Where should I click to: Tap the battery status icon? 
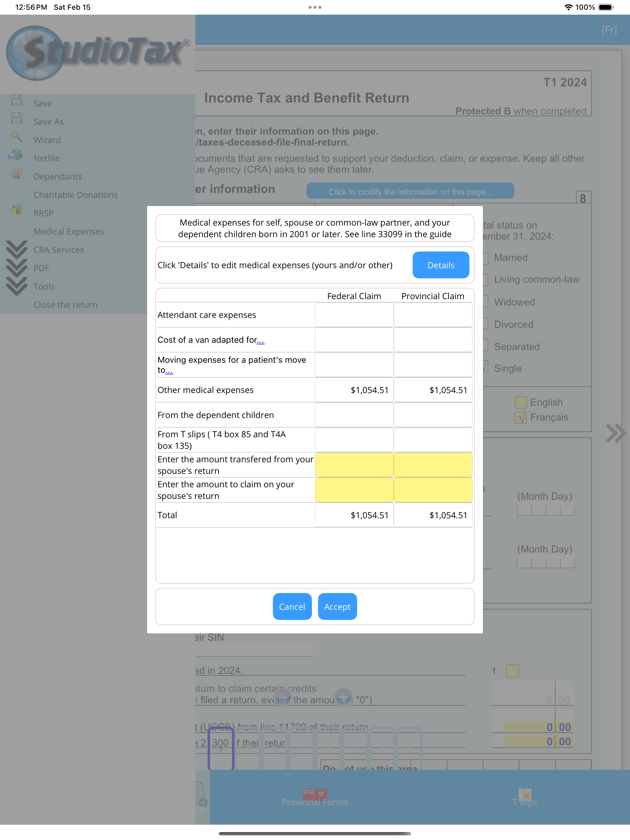[x=606, y=7]
